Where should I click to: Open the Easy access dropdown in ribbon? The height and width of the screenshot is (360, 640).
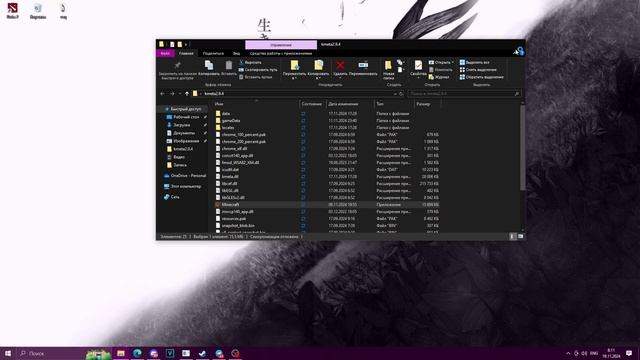tap(400, 70)
